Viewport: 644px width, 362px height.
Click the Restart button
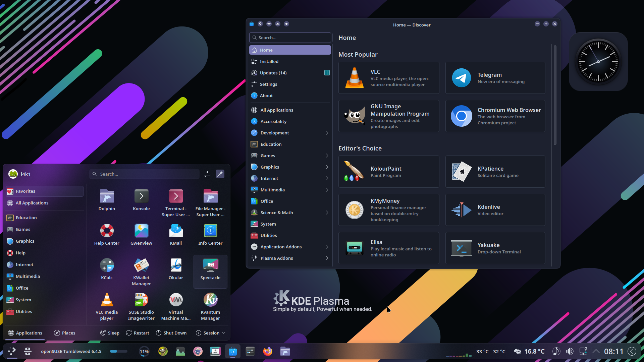(x=138, y=333)
